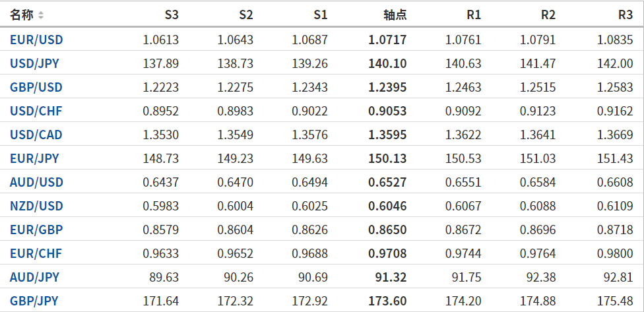Open the EUR/JPY currency pair link
This screenshot has width=644, height=312.
point(34,159)
